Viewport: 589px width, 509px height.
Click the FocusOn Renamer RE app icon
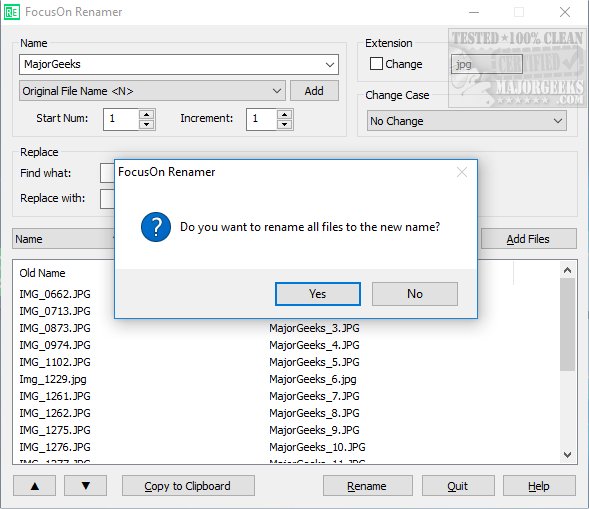point(12,12)
